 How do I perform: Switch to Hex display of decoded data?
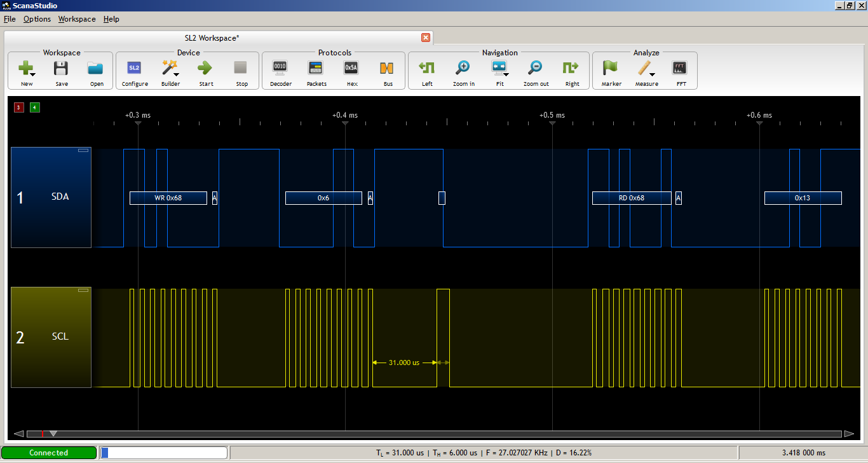[351, 70]
